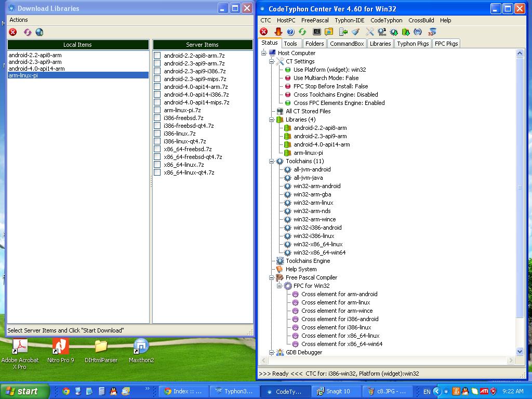Tick the x86_64-linux.7z checkbox

pyautogui.click(x=157, y=165)
